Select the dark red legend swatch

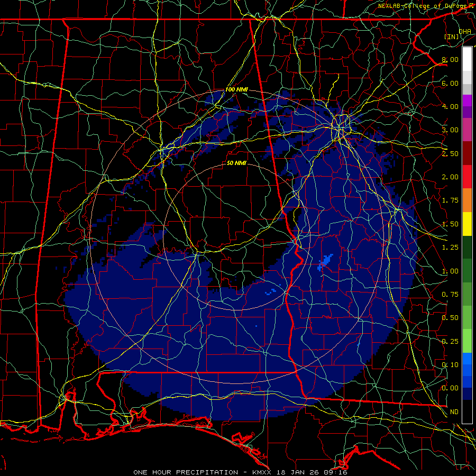(467, 153)
